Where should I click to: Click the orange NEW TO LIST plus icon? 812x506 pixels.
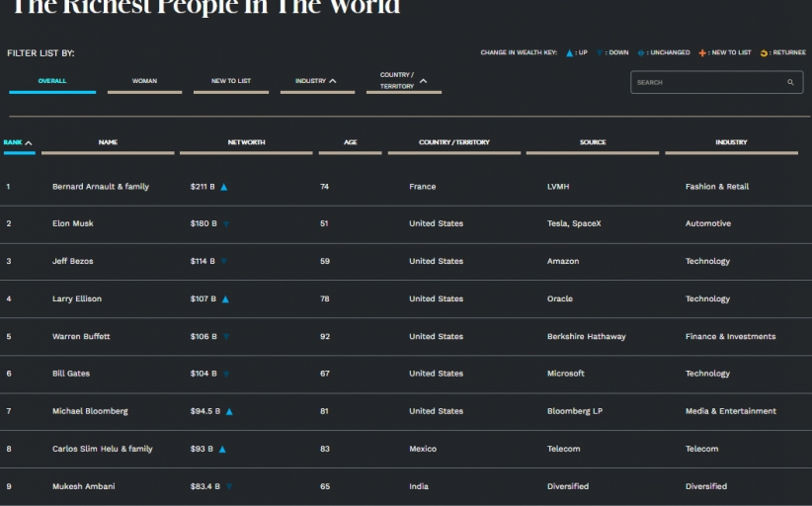tap(702, 52)
